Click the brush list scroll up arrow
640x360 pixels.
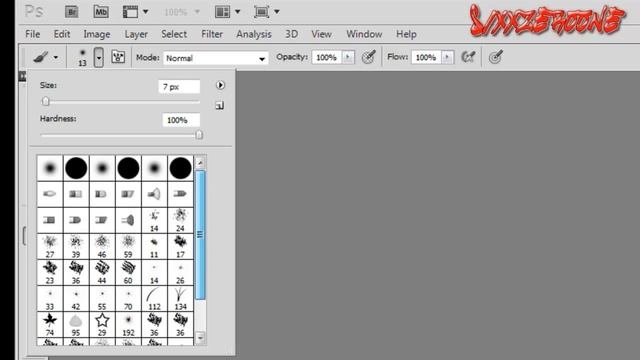[200, 163]
